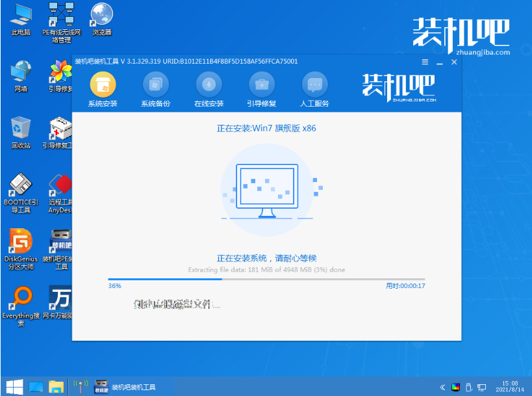Open the 系统安装 tab icon
532x396 pixels.
[x=103, y=85]
